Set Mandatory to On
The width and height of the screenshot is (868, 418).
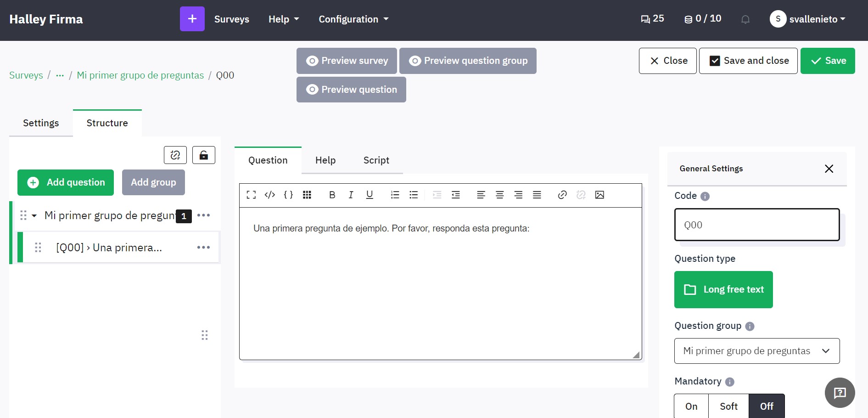click(691, 406)
